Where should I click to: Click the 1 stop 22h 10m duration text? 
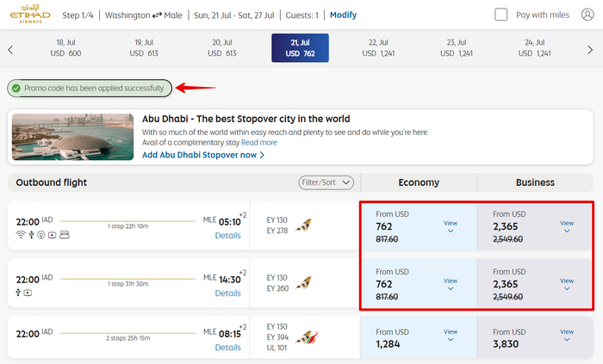(x=127, y=226)
